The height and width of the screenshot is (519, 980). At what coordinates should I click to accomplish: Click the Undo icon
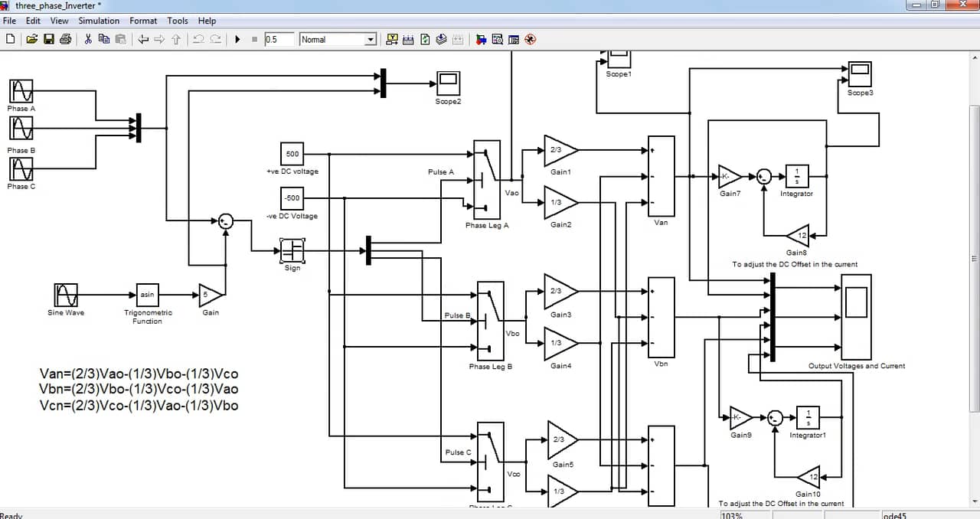point(199,39)
